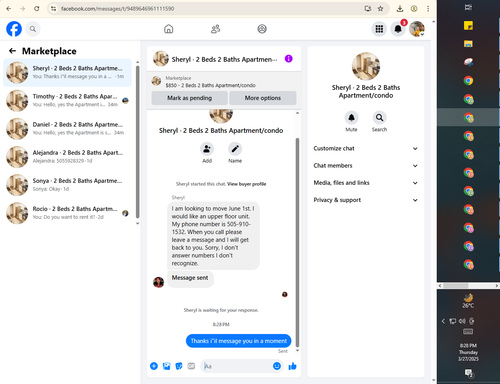Click the browser back arrow
Screen dimensions: 500x384
click(x=9, y=9)
